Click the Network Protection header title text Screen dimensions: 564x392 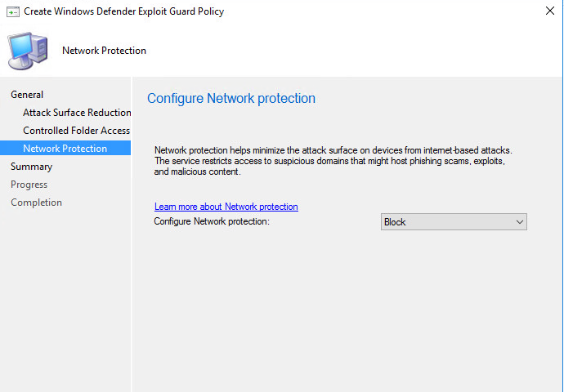104,51
